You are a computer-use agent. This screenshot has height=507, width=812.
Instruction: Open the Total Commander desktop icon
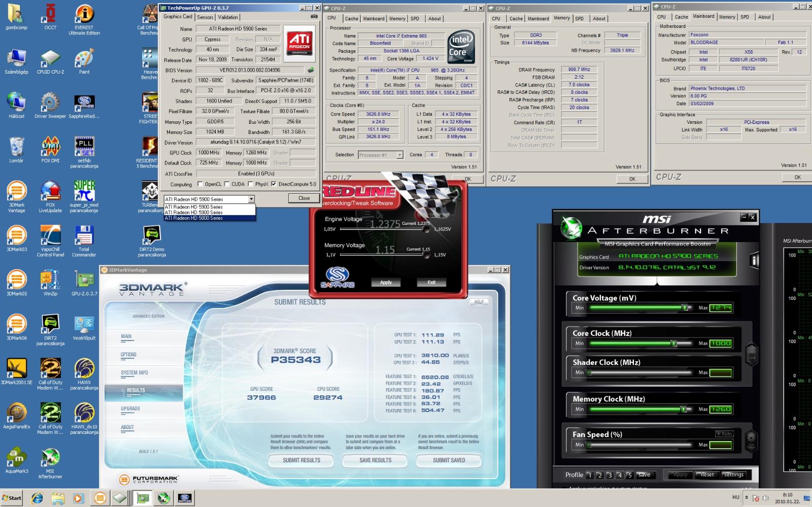tap(84, 241)
